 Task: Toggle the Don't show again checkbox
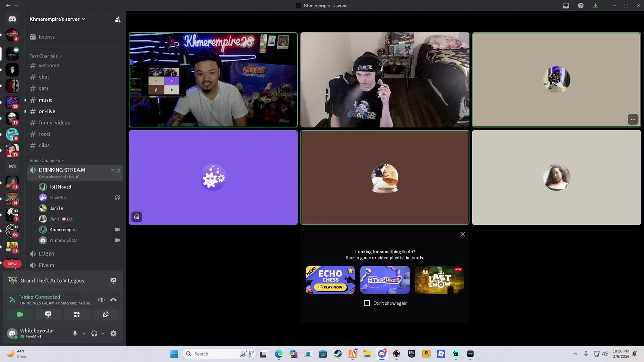(367, 303)
